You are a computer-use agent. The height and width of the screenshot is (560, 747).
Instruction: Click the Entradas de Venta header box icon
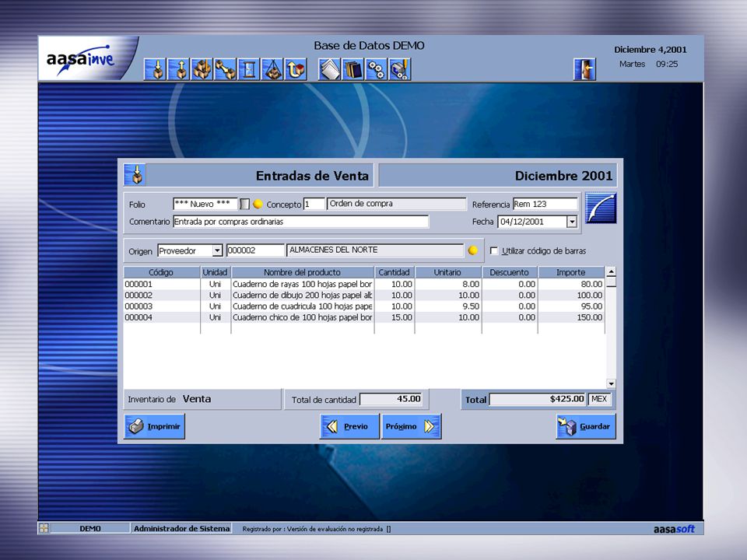(135, 175)
